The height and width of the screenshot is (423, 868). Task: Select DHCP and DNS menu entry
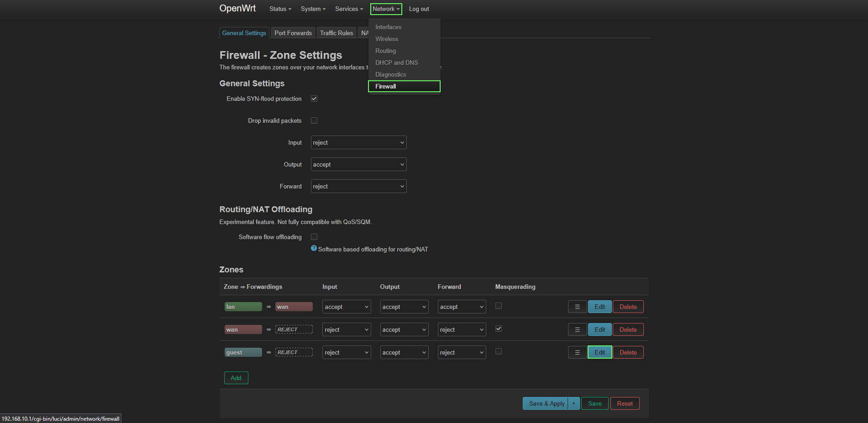(404, 63)
